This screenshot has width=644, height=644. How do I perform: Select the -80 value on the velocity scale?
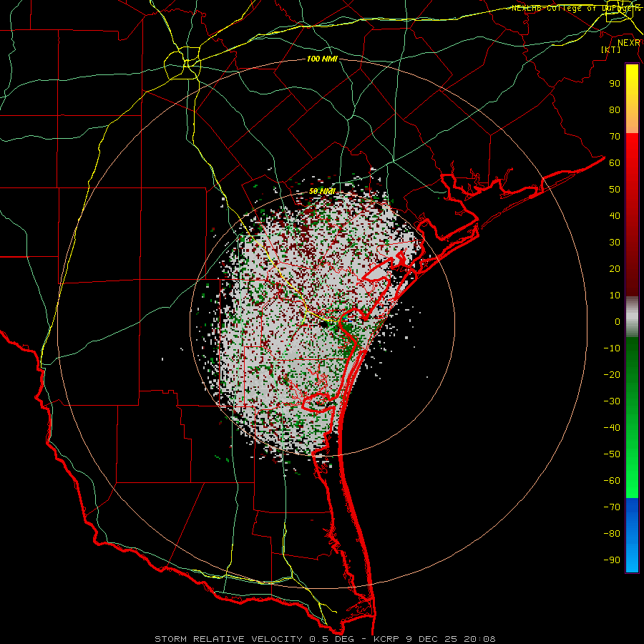click(x=612, y=534)
